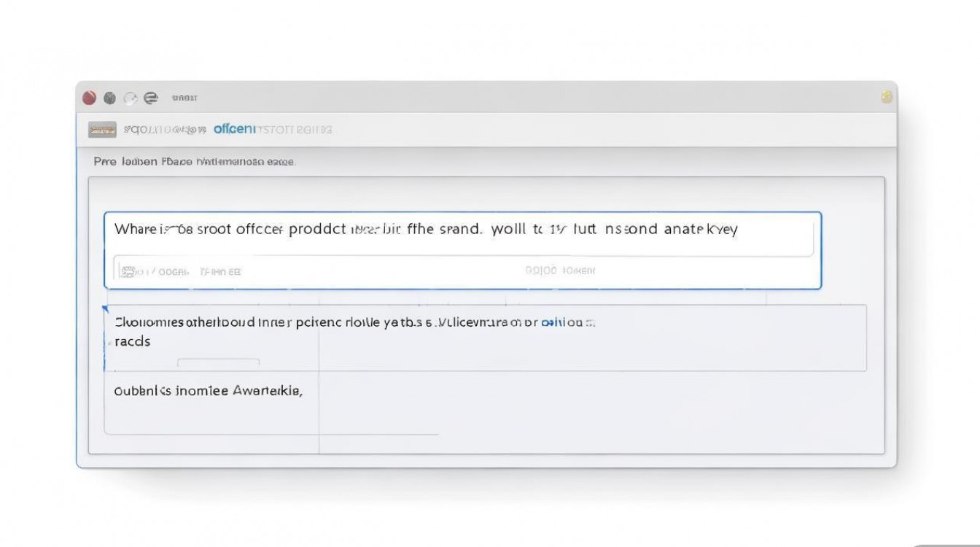Select gray toolbar text left of 'offcenı'

164,130
